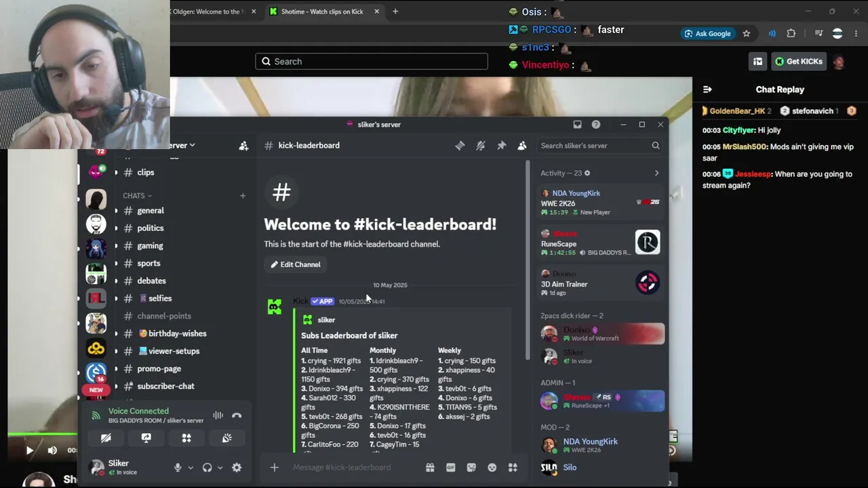Play the Kick clip video

(x=29, y=450)
